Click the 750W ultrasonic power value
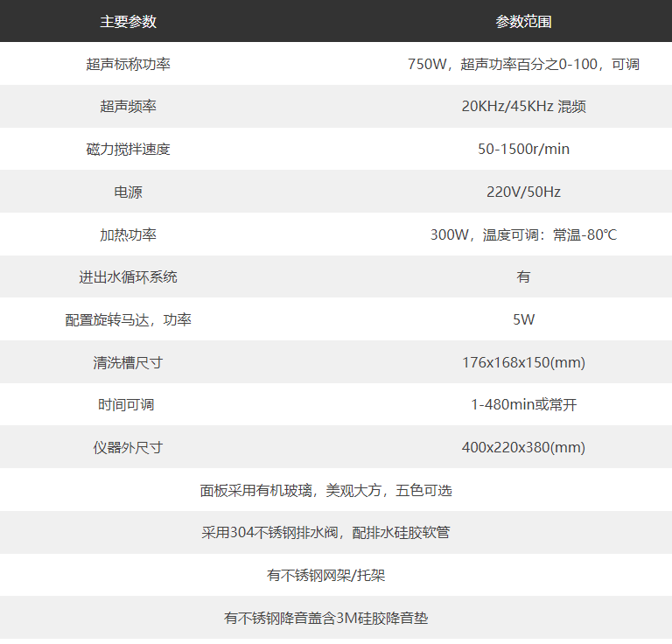Image resolution: width=672 pixels, height=644 pixels. click(523, 64)
